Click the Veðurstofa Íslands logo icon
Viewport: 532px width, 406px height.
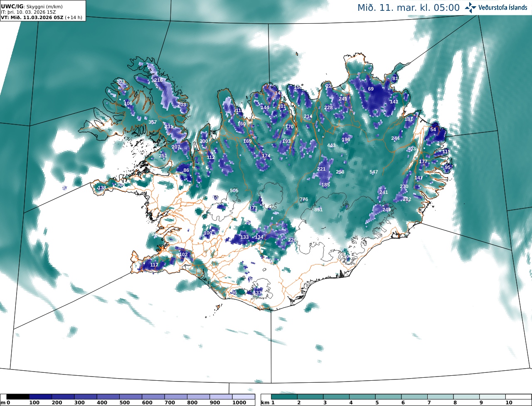tap(471, 7)
